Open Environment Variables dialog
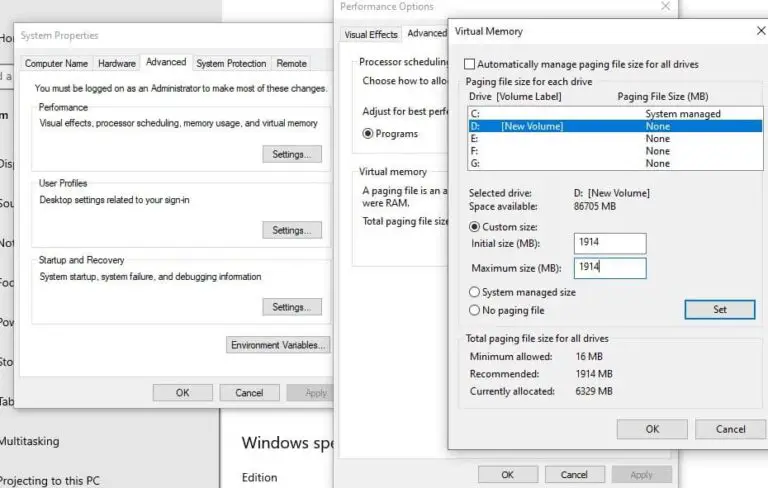This screenshot has height=488, width=768. (278, 345)
